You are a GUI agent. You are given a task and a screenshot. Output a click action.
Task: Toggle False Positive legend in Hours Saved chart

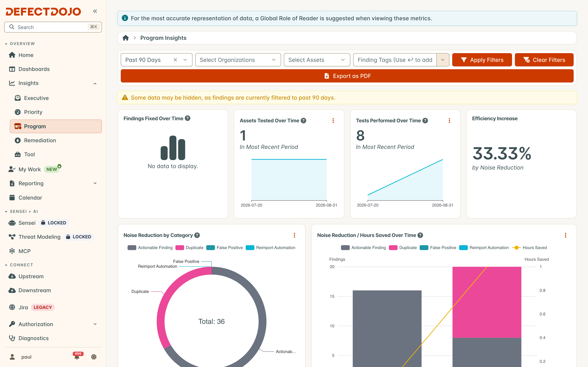coord(438,248)
